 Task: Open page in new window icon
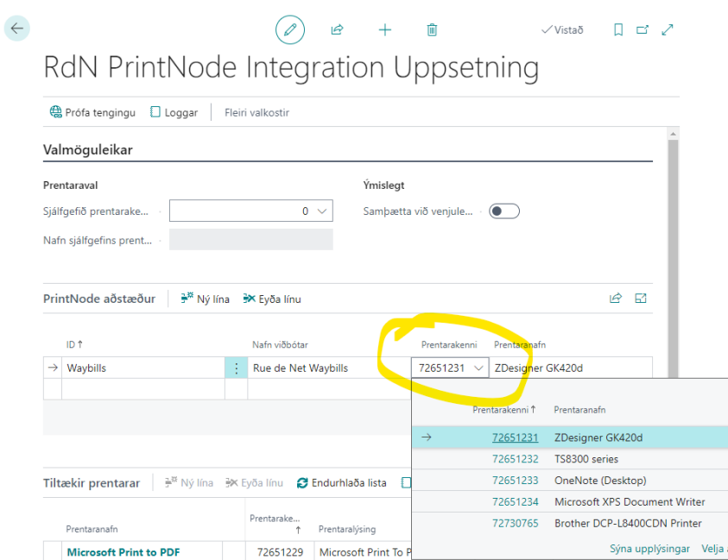[x=643, y=30]
